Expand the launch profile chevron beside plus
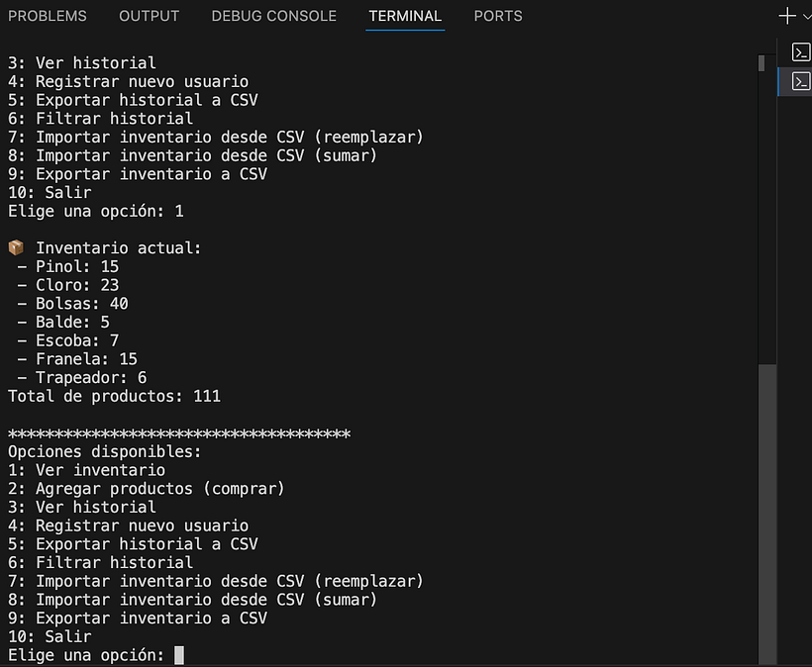 (x=807, y=17)
